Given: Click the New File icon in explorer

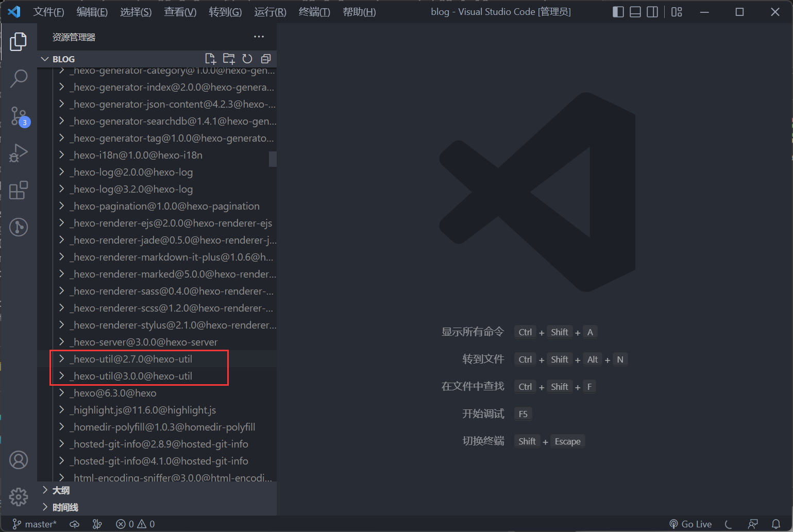Looking at the screenshot, I should [210, 59].
